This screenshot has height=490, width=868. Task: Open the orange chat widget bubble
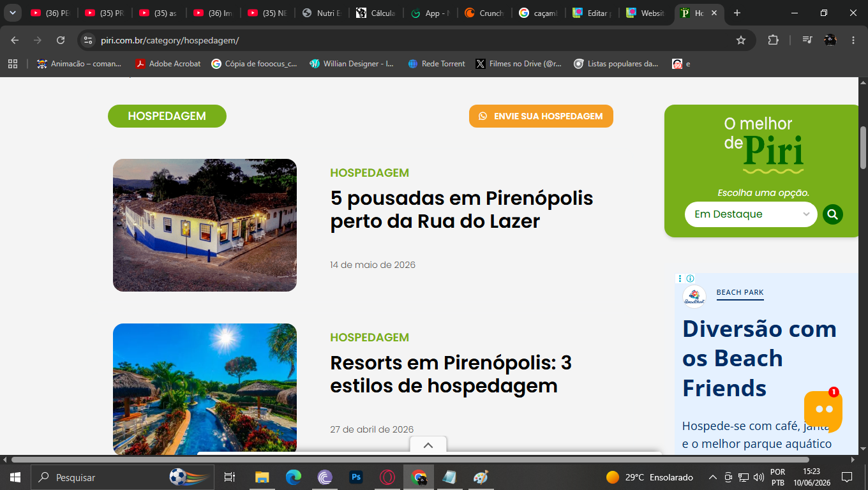point(823,410)
